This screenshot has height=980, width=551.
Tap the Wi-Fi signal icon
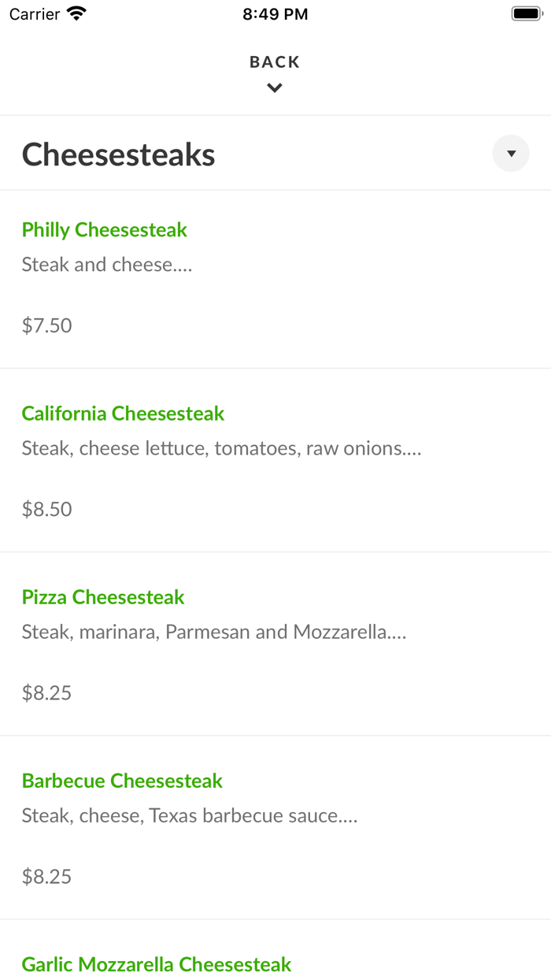point(76,13)
